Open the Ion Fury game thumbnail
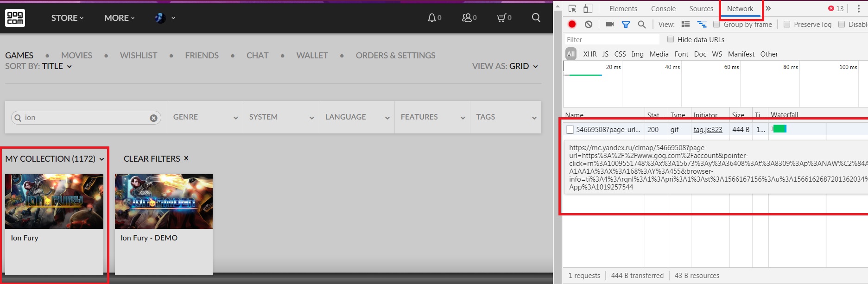This screenshot has height=284, width=868. 54,202
